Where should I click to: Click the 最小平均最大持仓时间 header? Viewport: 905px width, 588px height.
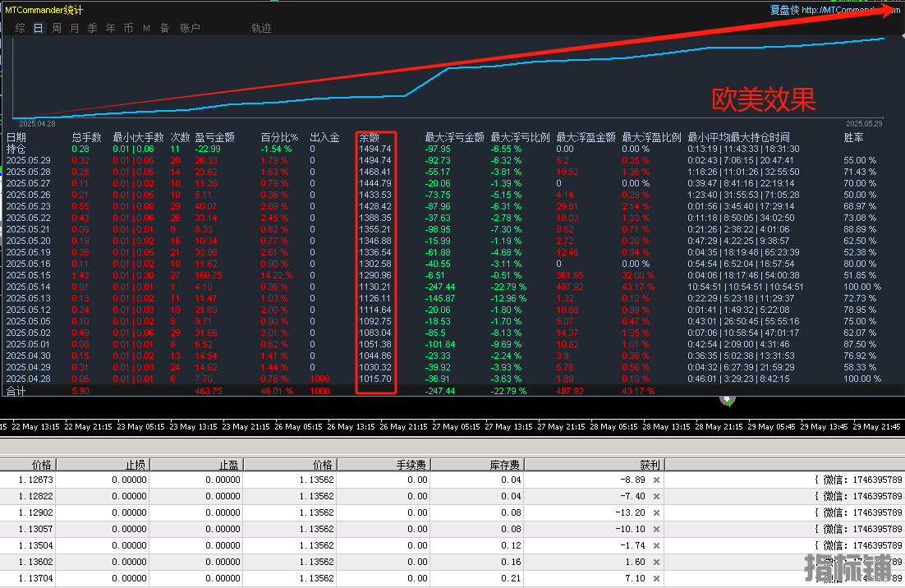point(739,137)
